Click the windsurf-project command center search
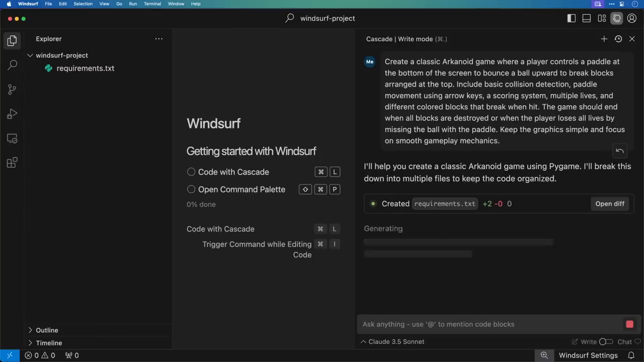 point(328,18)
